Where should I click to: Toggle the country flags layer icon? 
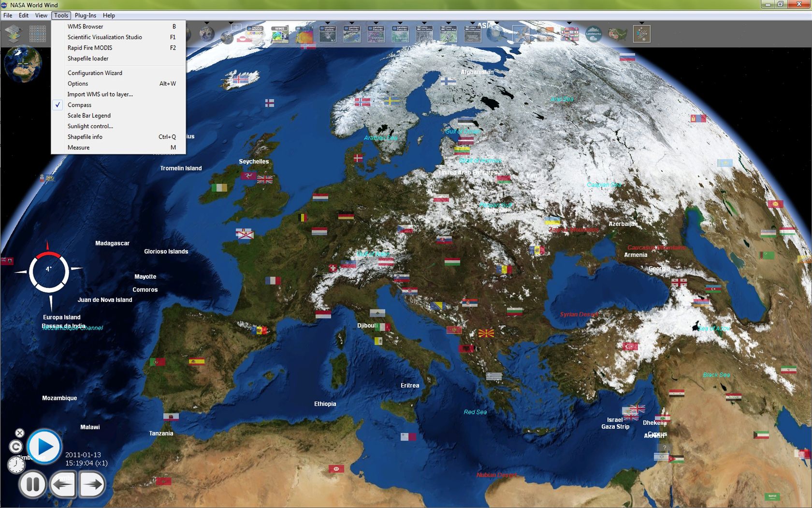(x=569, y=34)
